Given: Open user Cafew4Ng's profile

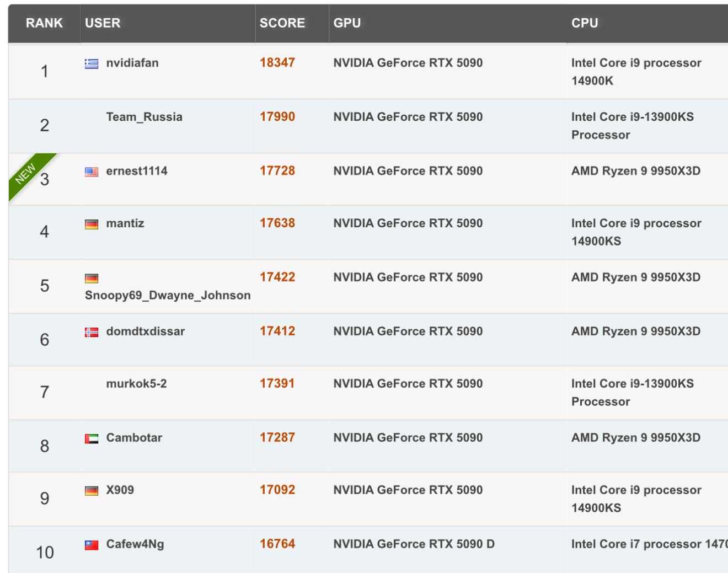Looking at the screenshot, I should click(135, 544).
